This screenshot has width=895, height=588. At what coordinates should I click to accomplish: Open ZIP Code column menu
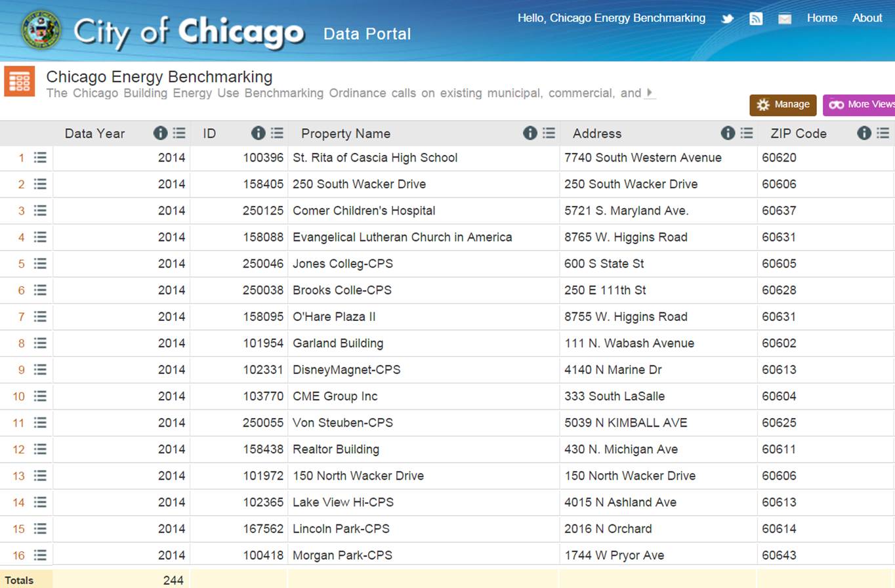(883, 133)
